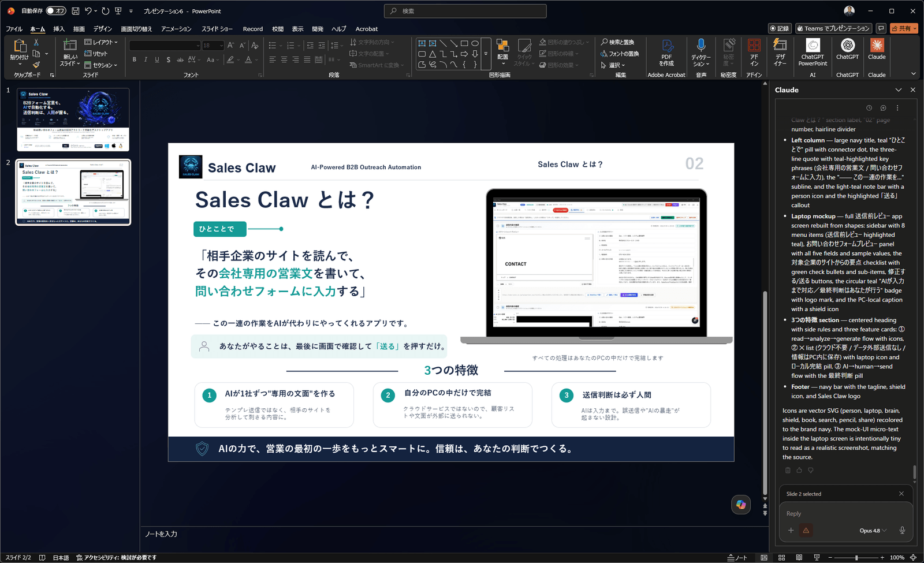Switch to the Acrobat tab
This screenshot has width=924, height=563.
(367, 29)
